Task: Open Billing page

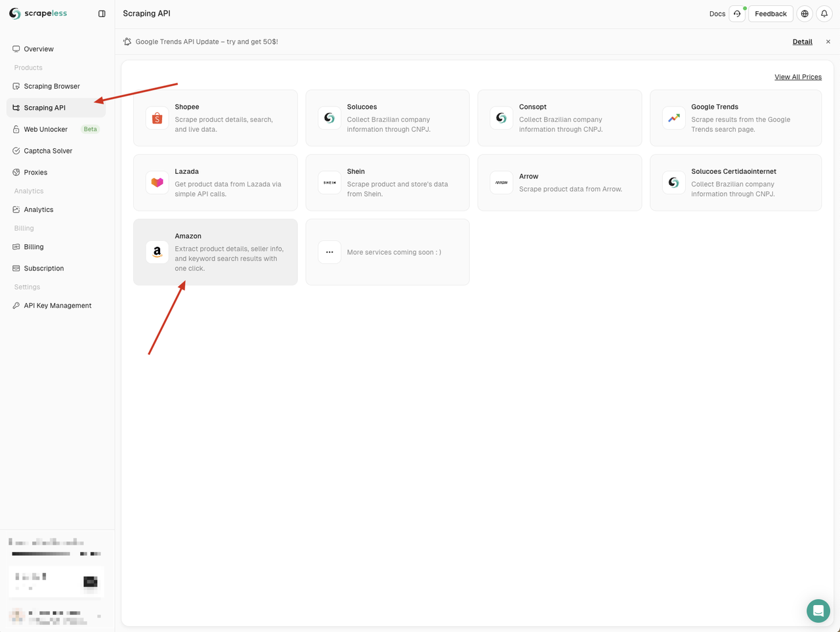Action: [56, 247]
